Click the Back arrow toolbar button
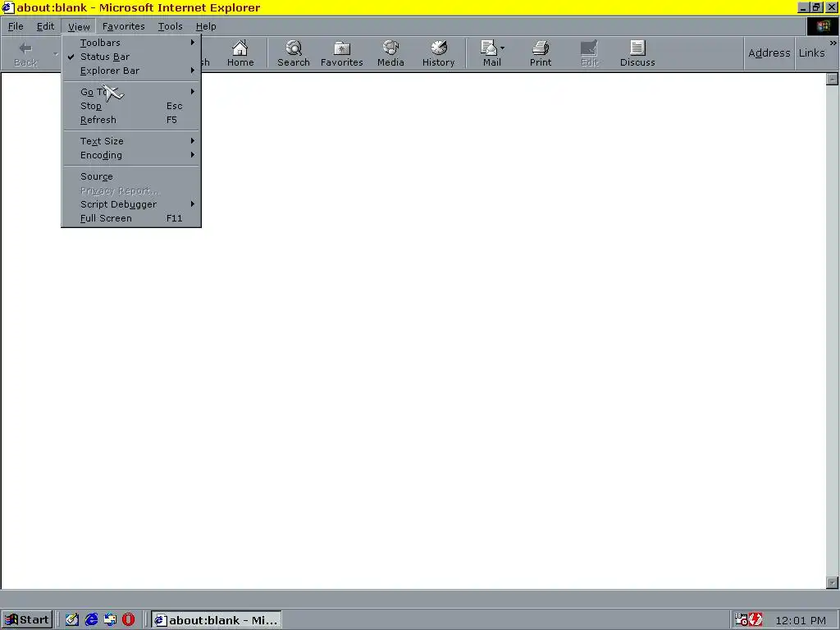 pos(25,53)
